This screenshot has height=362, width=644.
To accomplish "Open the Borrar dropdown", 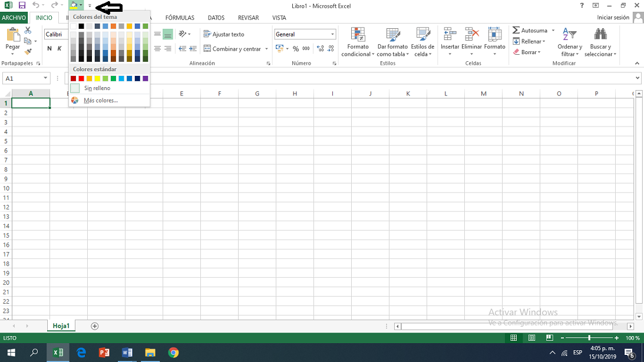I will click(527, 52).
